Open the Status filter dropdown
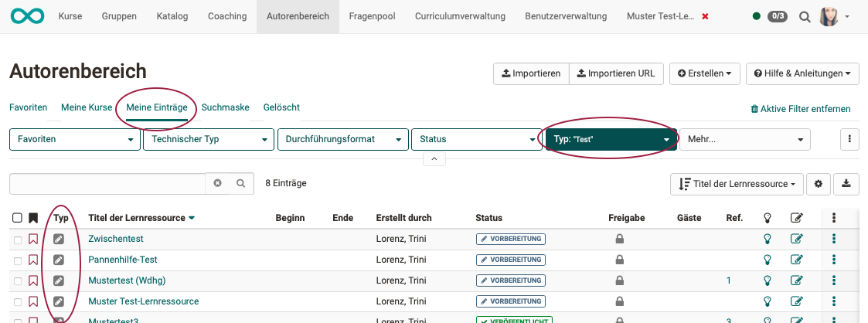The image size is (868, 323). point(475,139)
